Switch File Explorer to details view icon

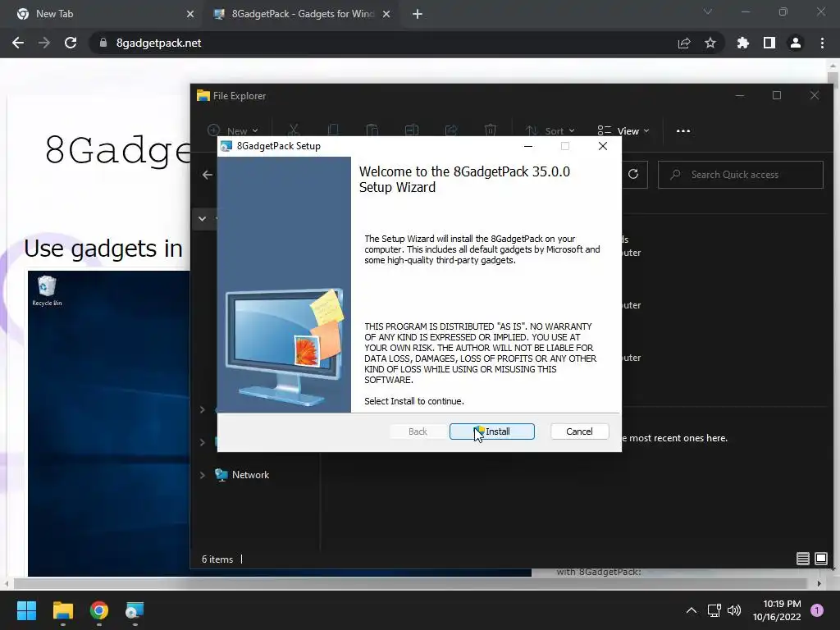(802, 559)
